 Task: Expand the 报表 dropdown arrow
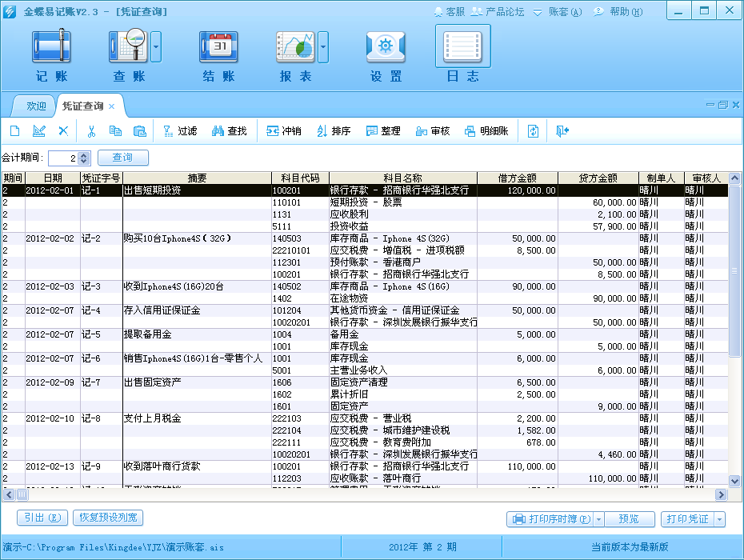(x=323, y=47)
